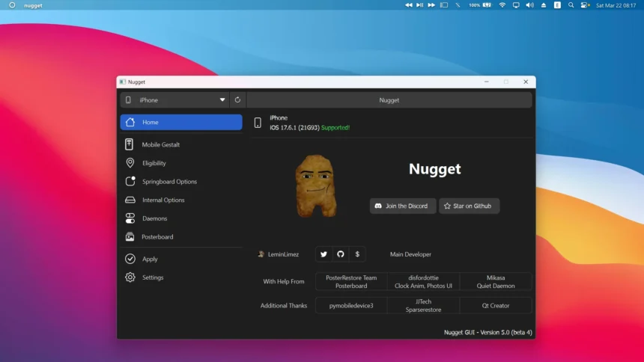Click the phone icon beside iOS version
The image size is (644, 362).
tap(258, 123)
